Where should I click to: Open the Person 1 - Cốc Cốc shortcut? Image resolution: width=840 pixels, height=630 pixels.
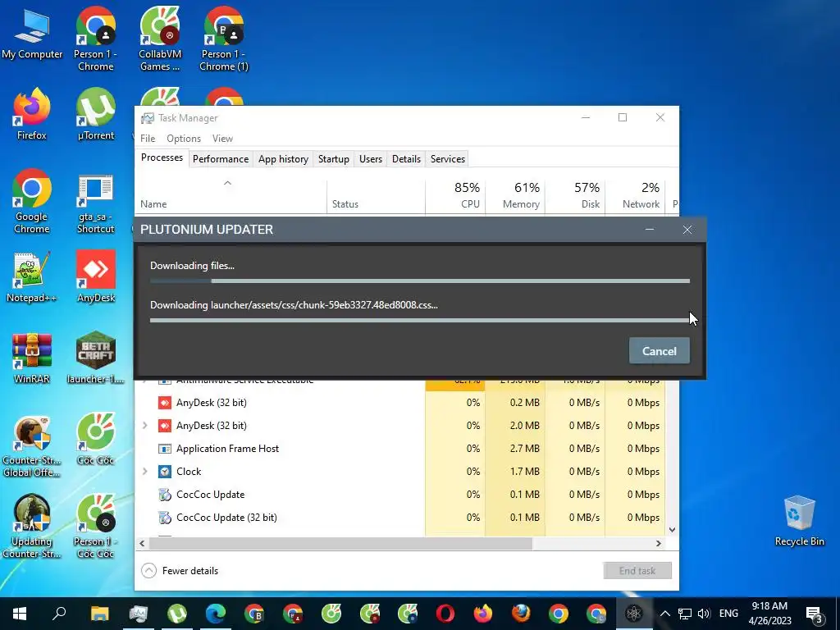coord(95,527)
